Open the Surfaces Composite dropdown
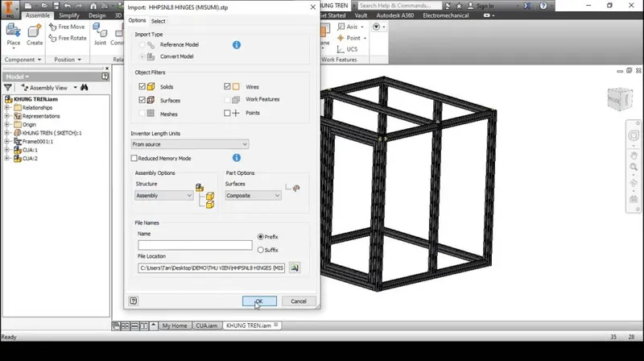Viewport: 644px width, 361px height. coord(253,196)
